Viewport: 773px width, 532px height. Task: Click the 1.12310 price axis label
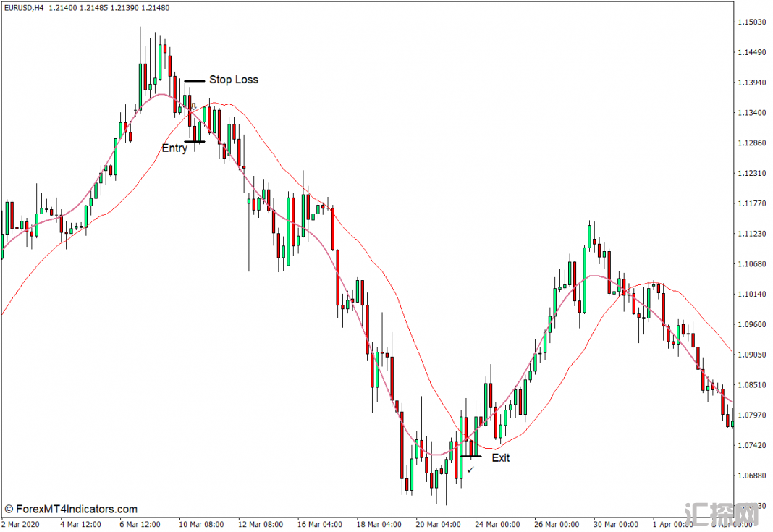[751, 174]
